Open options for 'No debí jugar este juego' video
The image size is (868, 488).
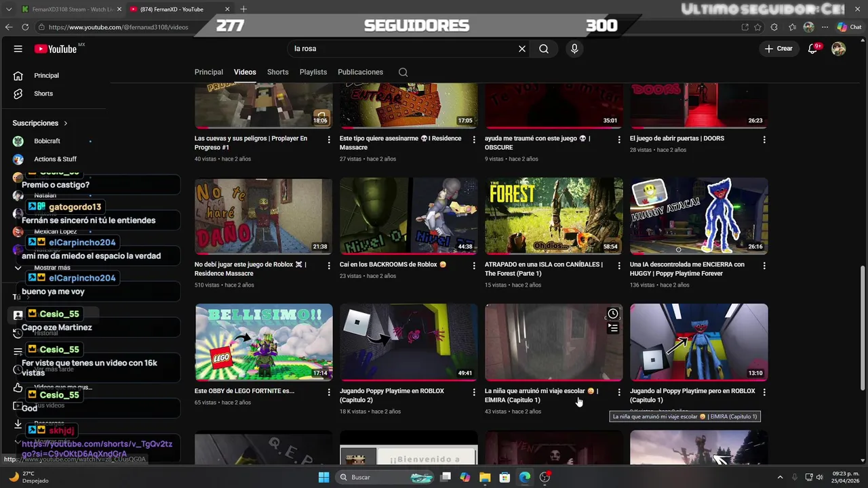[x=329, y=266]
